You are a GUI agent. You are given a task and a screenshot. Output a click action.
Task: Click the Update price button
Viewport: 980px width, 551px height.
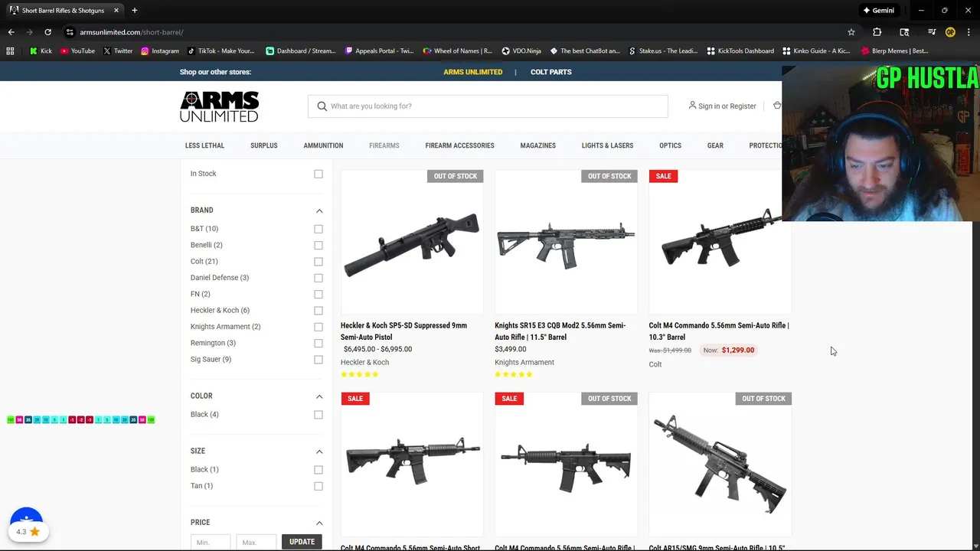coord(302,542)
